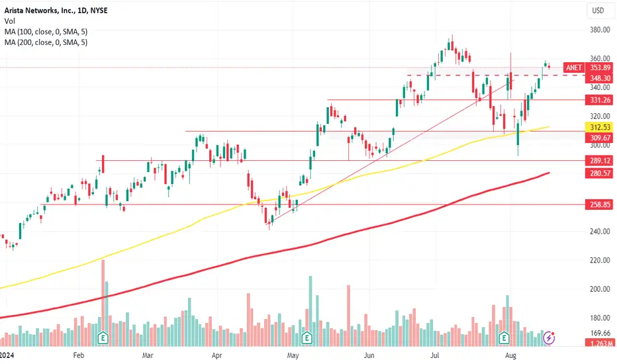Select the MA 100 indicator legend
The width and height of the screenshot is (617, 364).
[x=46, y=32]
